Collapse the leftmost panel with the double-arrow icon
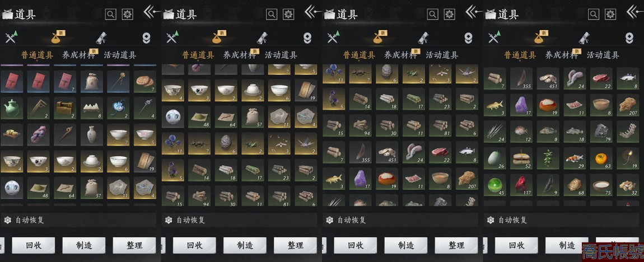This screenshot has height=262, width=644. 151,12
